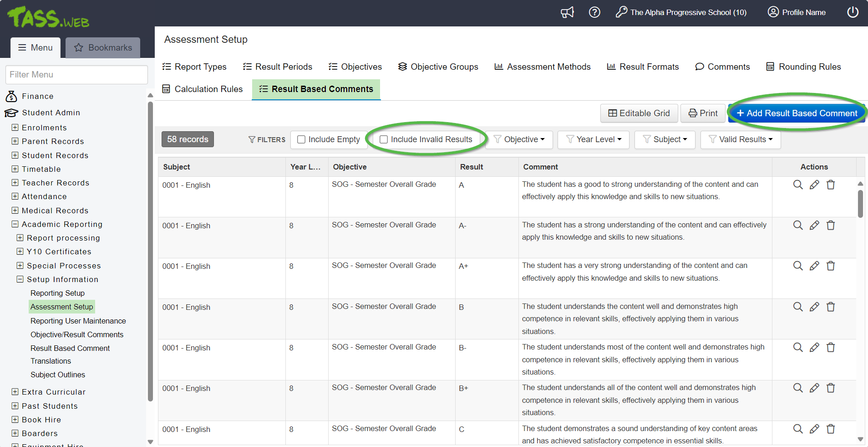This screenshot has height=447, width=868.
Task: Click the power logout icon
Action: coord(853,12)
